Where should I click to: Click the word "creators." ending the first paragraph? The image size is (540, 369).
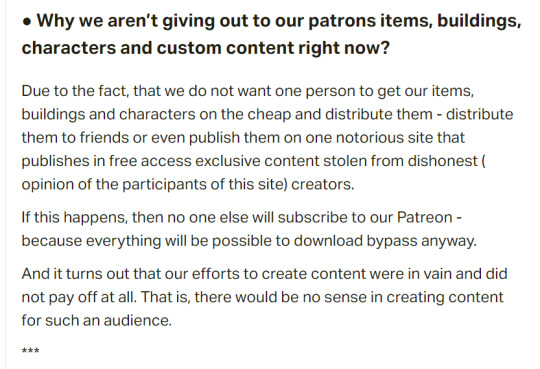point(323,185)
